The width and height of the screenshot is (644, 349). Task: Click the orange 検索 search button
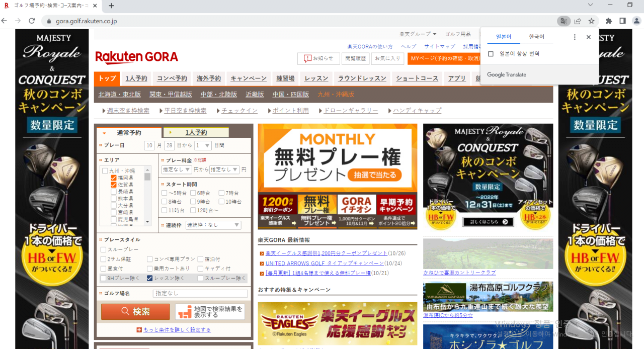pyautogui.click(x=135, y=312)
